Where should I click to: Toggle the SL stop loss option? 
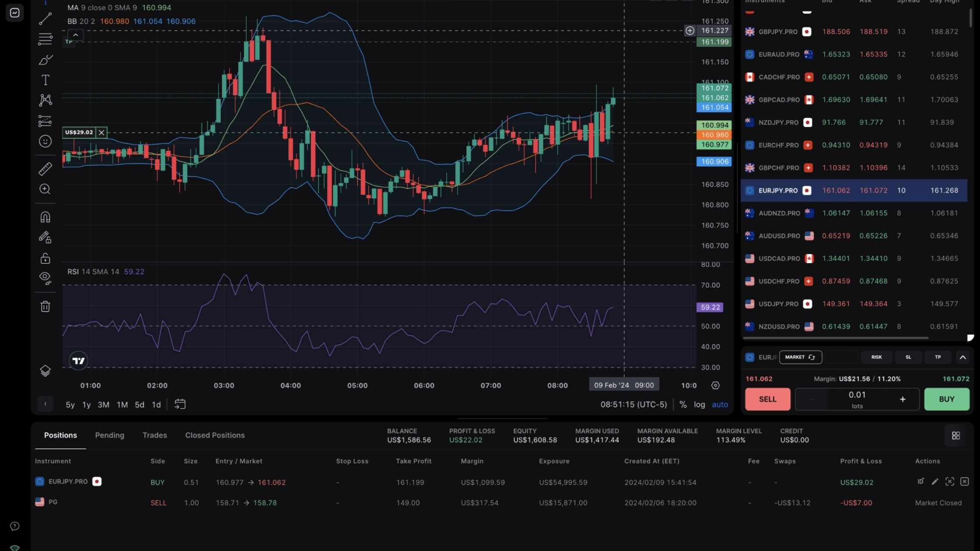pos(908,357)
